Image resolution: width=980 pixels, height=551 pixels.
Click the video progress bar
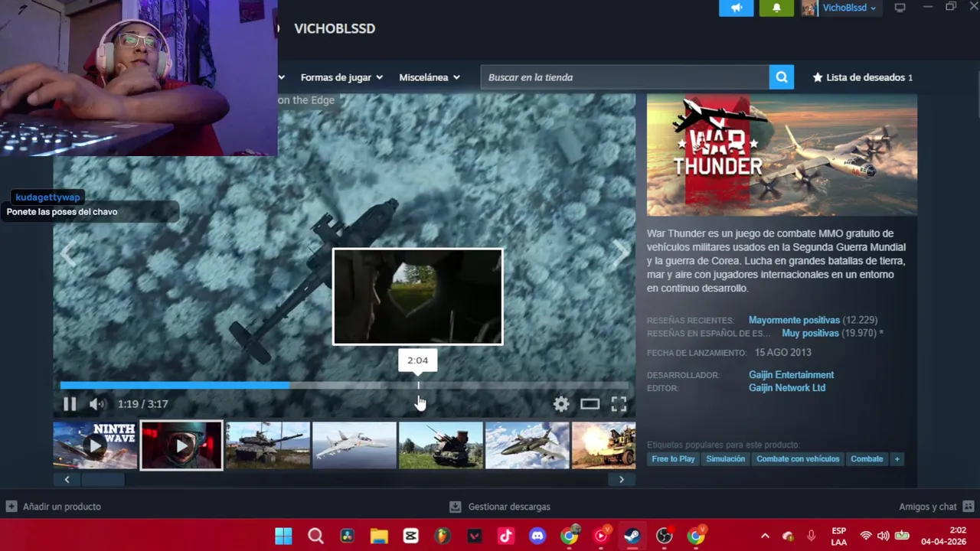pyautogui.click(x=344, y=386)
